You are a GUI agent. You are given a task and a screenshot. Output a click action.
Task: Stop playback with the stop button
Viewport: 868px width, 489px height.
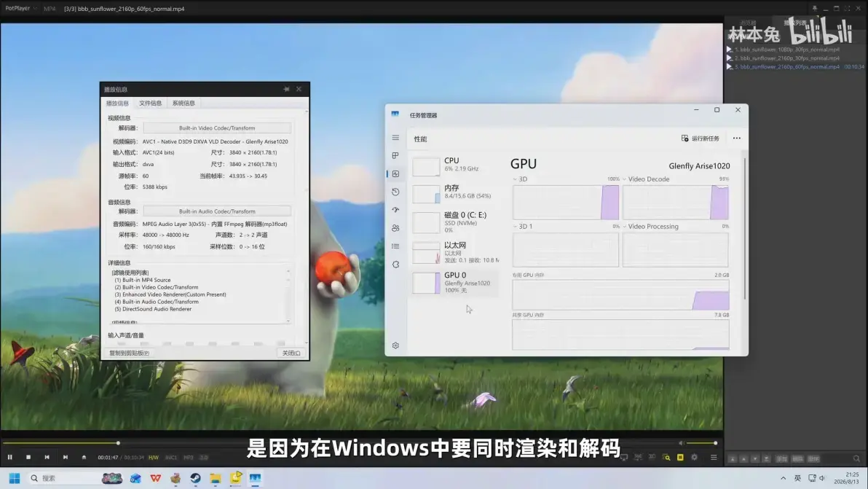click(x=28, y=458)
